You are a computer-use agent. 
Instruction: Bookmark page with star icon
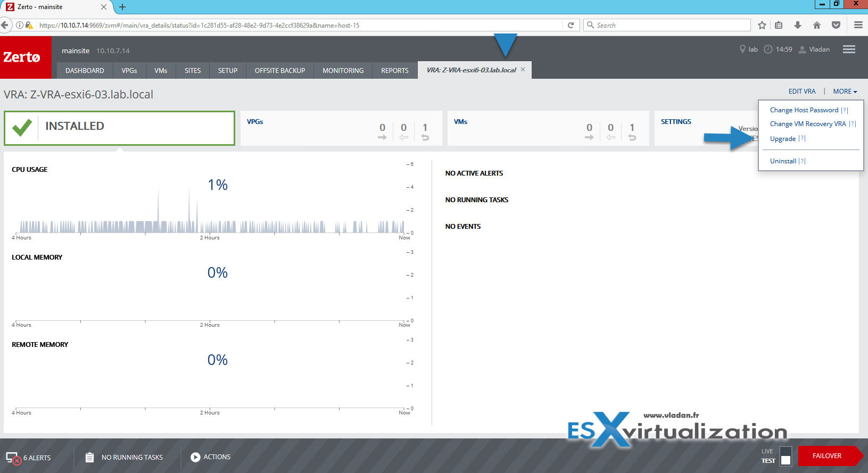[x=762, y=25]
